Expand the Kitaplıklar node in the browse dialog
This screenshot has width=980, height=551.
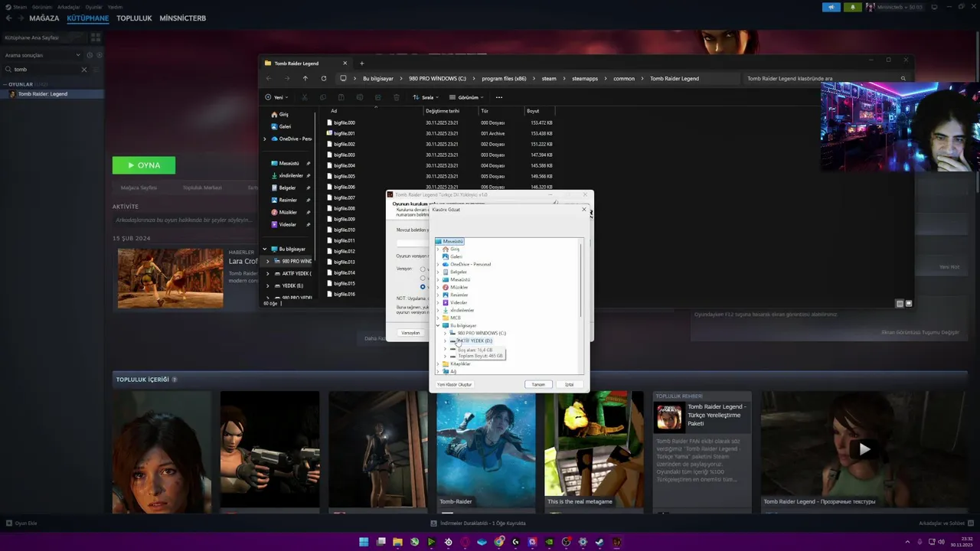point(438,364)
